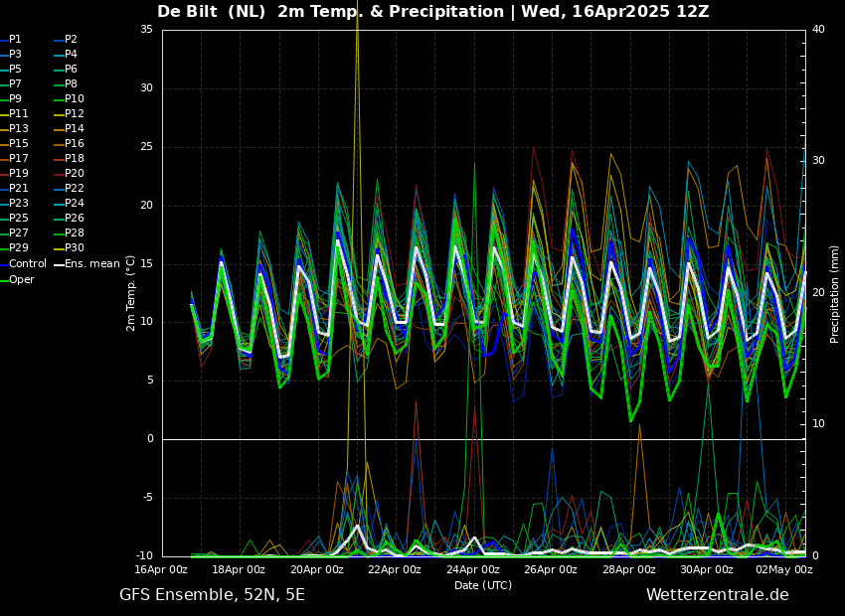The width and height of the screenshot is (845, 616).
Task: Click the P18 legend label
Action: pos(74,159)
